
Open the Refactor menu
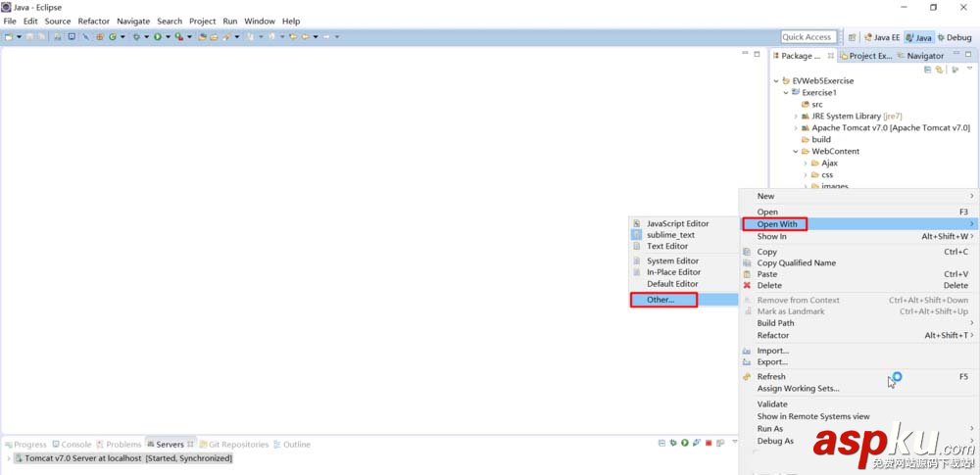94,22
